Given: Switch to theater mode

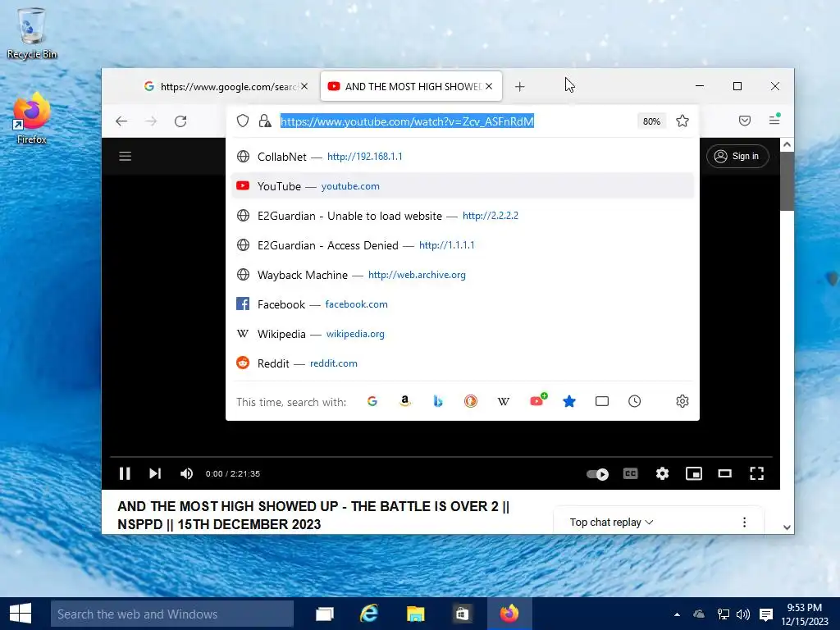Looking at the screenshot, I should (725, 473).
